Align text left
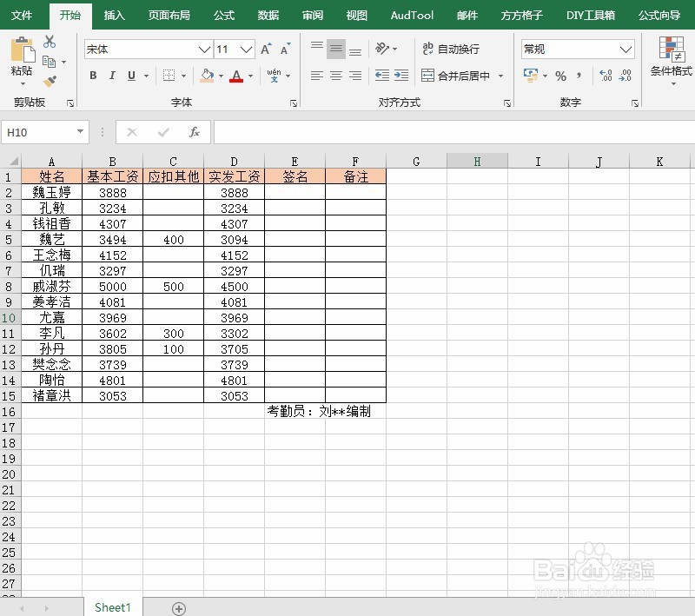695x616 pixels. coord(317,76)
